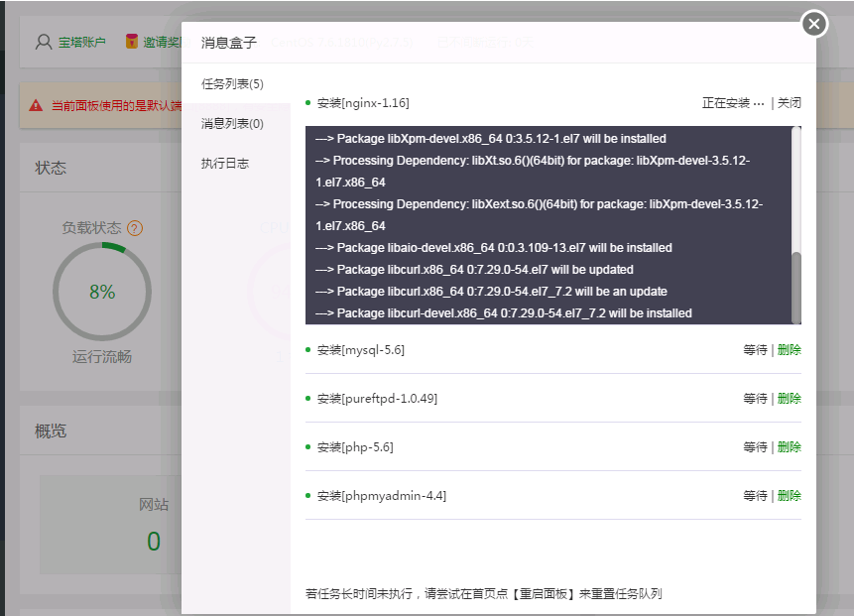
Task: Open the 任务列表(5) tab
Action: click(232, 84)
